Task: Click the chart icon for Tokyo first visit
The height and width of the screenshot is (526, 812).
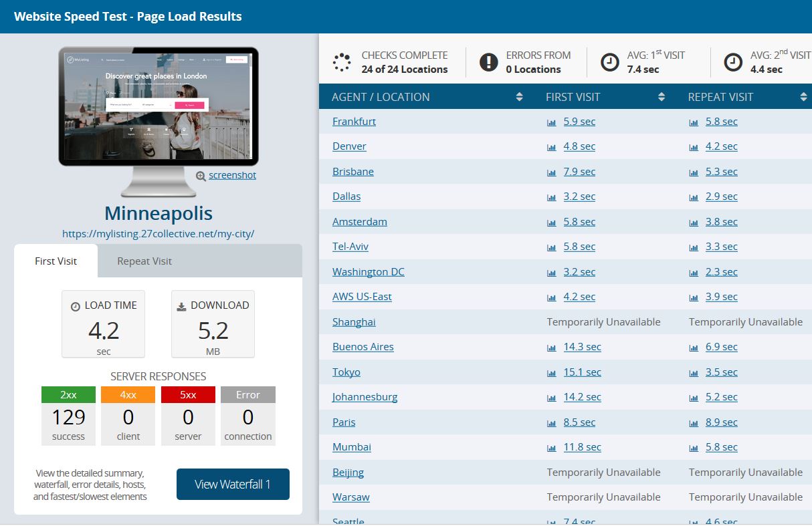Action: [552, 373]
